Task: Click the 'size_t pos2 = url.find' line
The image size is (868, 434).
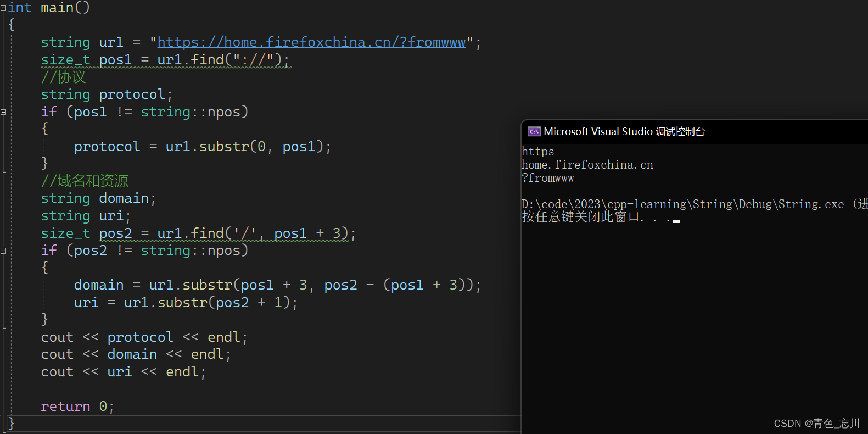Action: click(199, 233)
